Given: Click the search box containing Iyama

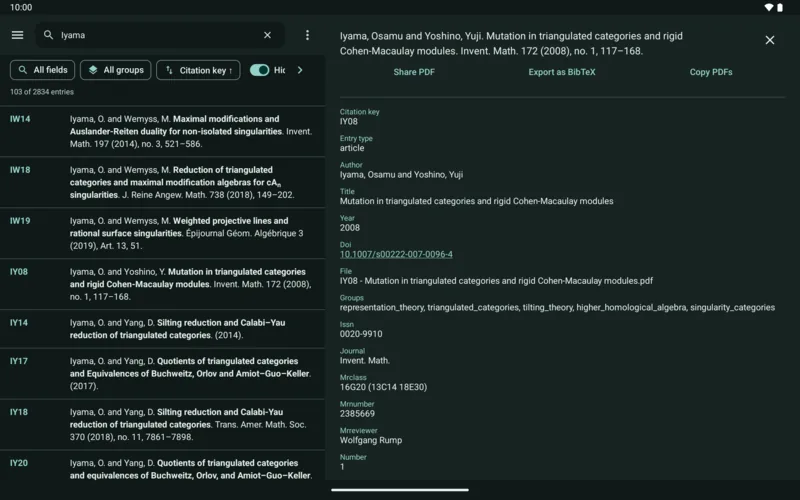Looking at the screenshot, I should pyautogui.click(x=160, y=35).
